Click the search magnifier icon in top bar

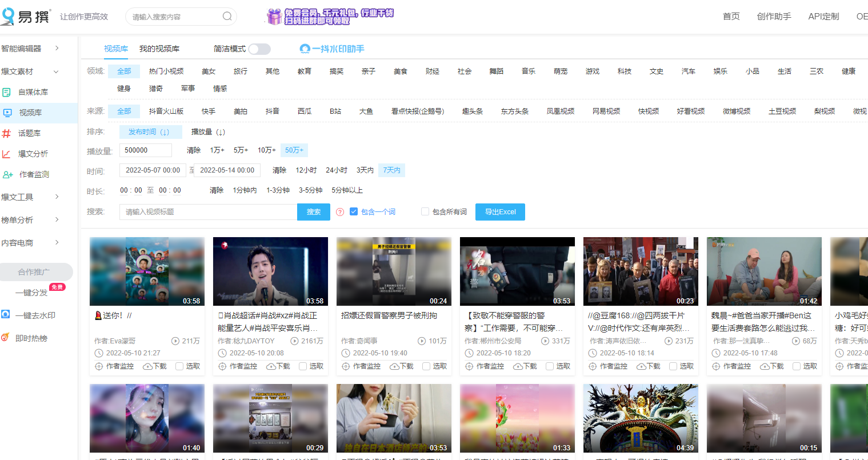[227, 16]
